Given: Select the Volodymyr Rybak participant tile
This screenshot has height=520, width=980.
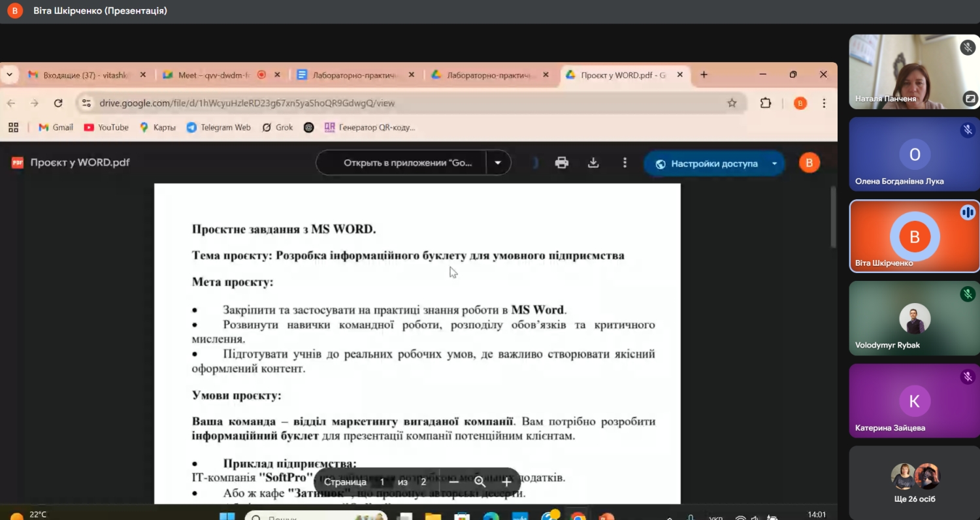Looking at the screenshot, I should click(914, 318).
